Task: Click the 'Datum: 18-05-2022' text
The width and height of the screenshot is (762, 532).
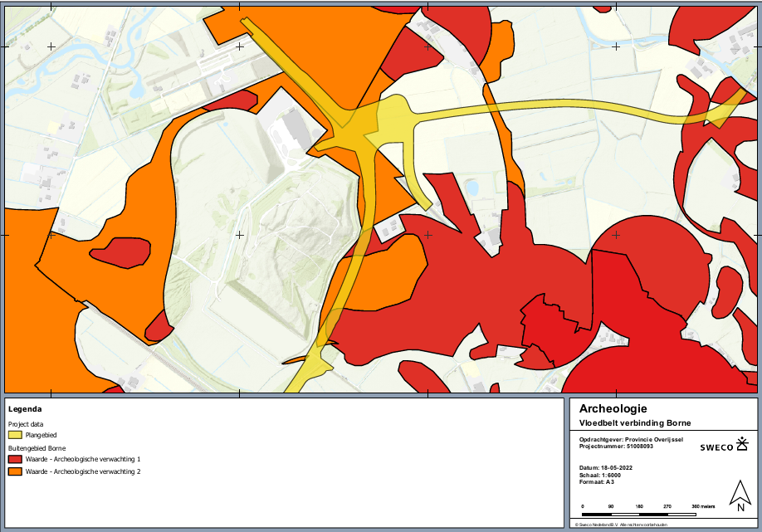Action: pos(605,467)
